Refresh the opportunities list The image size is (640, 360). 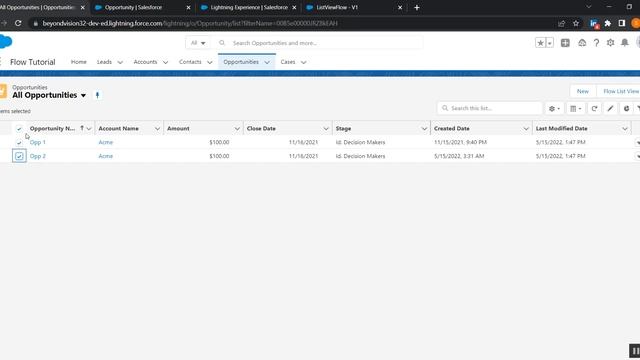pyautogui.click(x=594, y=109)
